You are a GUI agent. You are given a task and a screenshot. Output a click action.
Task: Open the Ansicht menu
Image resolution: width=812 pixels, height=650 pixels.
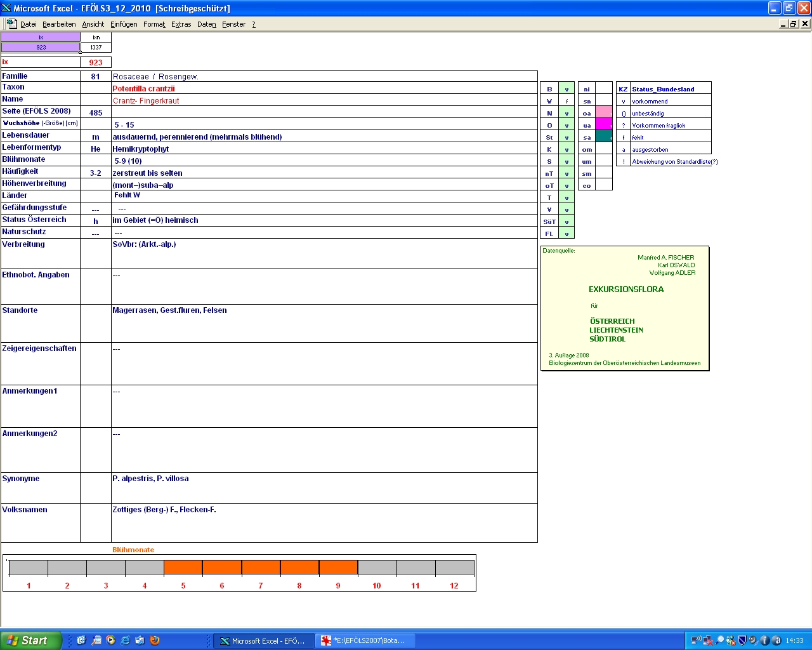(x=93, y=24)
